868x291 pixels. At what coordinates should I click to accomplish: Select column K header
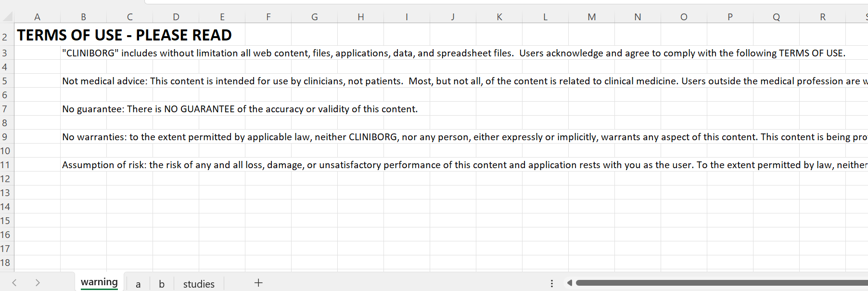[499, 17]
